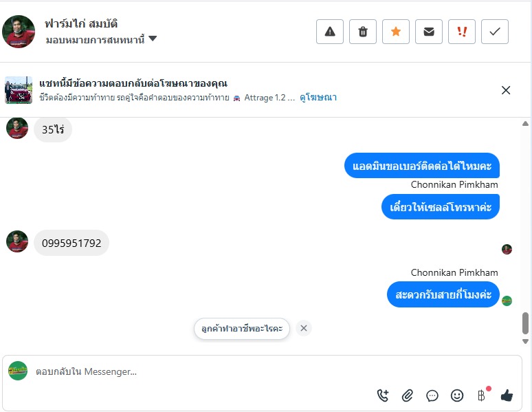Dismiss the ad reply notice banner

506,90
